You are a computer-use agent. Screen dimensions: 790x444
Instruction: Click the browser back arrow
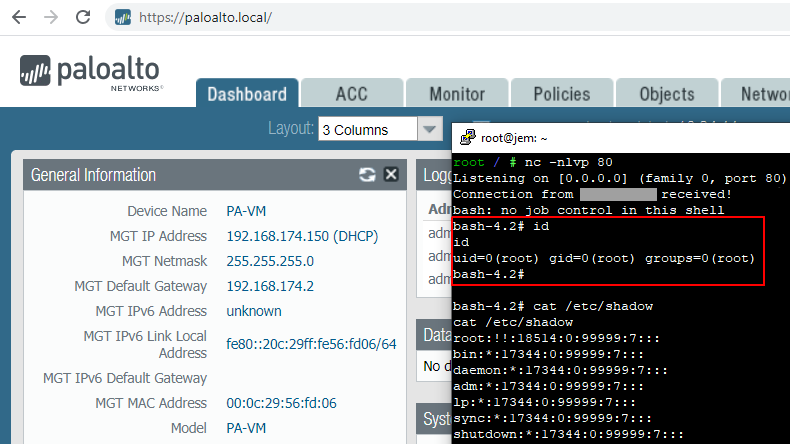coord(19,17)
